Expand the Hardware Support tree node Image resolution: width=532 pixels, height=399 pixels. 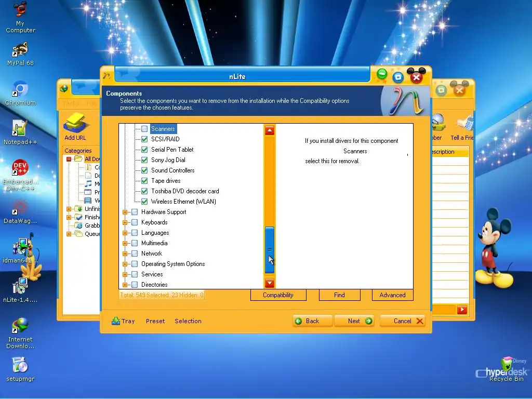tap(125, 212)
